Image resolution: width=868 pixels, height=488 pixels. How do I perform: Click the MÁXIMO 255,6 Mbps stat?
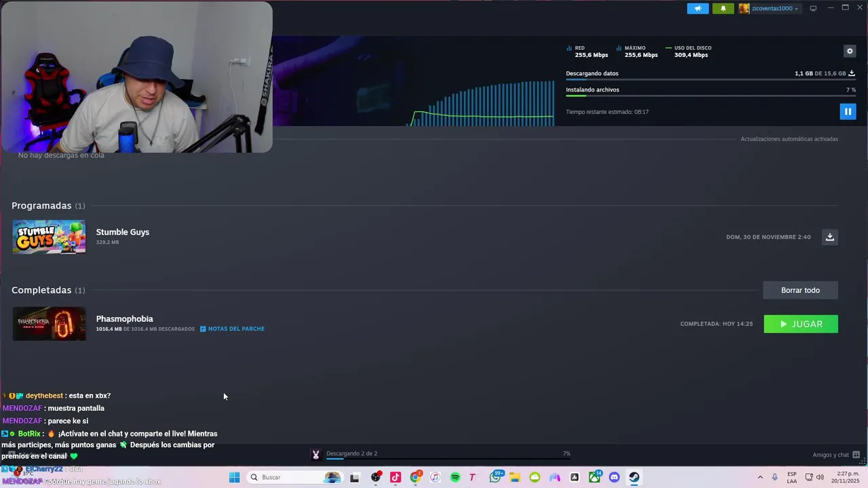click(x=637, y=52)
